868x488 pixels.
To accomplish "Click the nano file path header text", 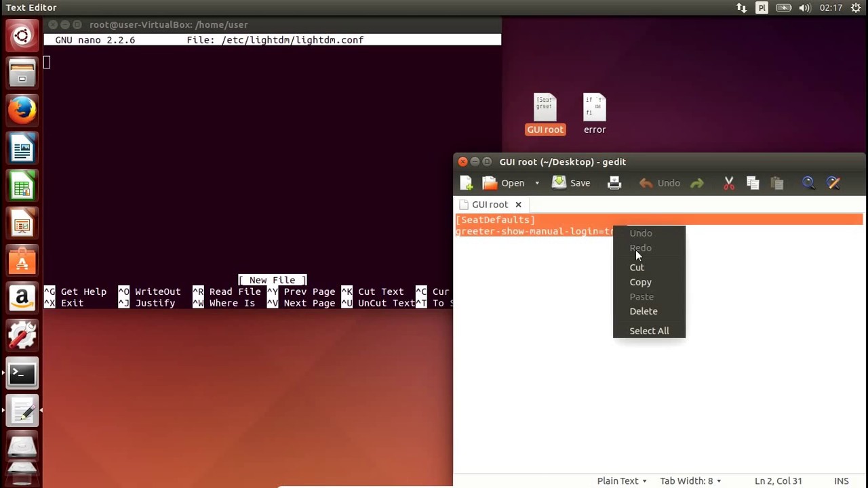I will coord(275,40).
